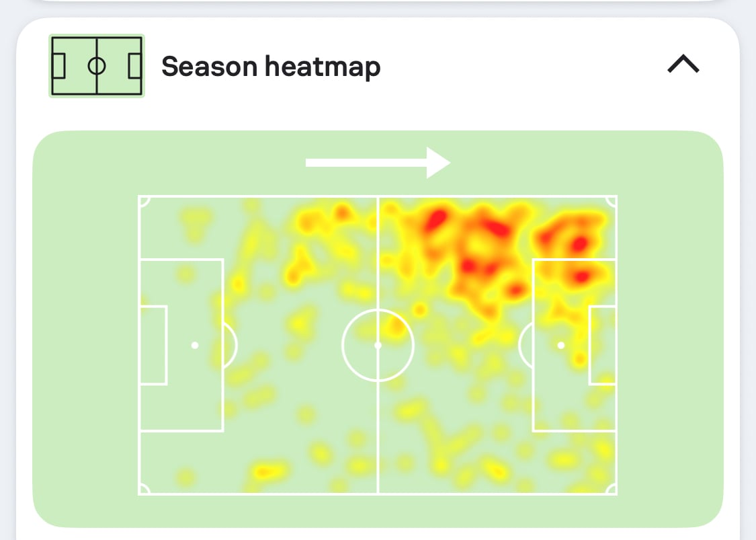Click the small orange dot inside right six-yard box
Screen dimensions: 756x540
[580, 358]
